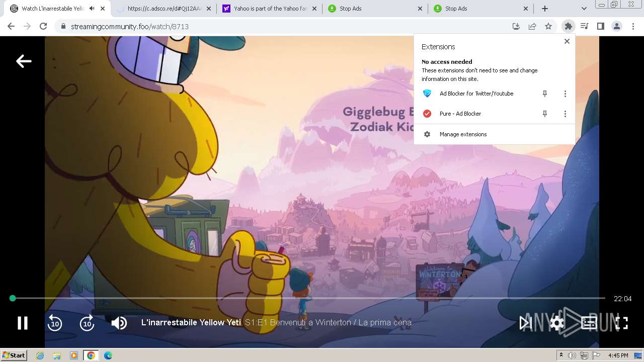
Task: Pin Ad Blocker for Twitter/Youtube extension
Action: (x=544, y=94)
